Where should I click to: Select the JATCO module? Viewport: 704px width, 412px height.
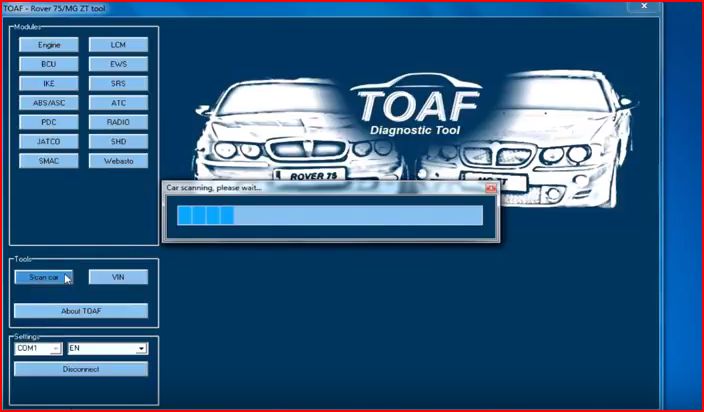point(48,141)
